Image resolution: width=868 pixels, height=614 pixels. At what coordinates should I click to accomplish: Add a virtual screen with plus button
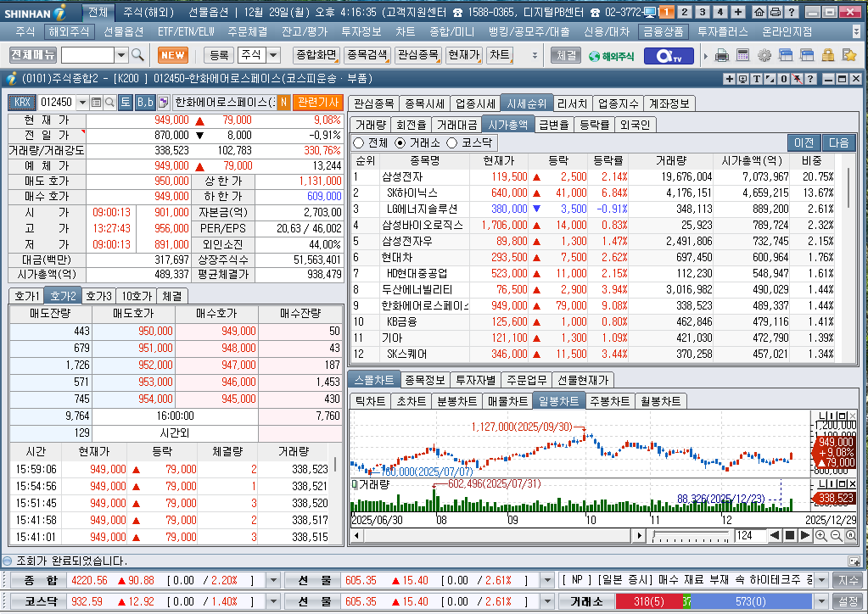[738, 12]
